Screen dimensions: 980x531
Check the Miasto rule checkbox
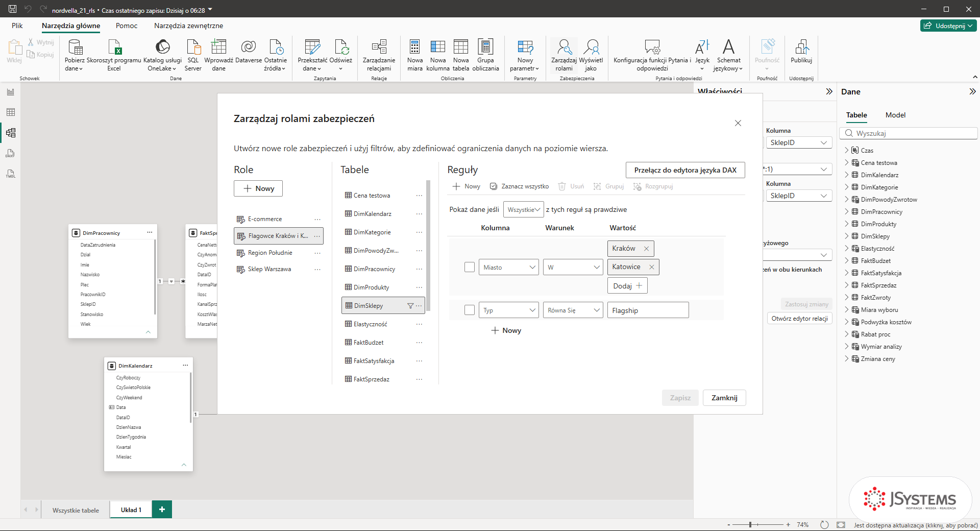[x=470, y=267]
